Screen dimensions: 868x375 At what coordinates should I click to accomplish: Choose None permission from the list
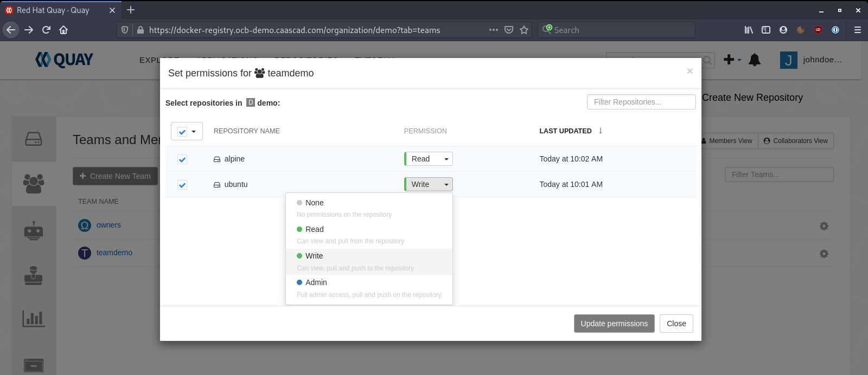pos(369,208)
